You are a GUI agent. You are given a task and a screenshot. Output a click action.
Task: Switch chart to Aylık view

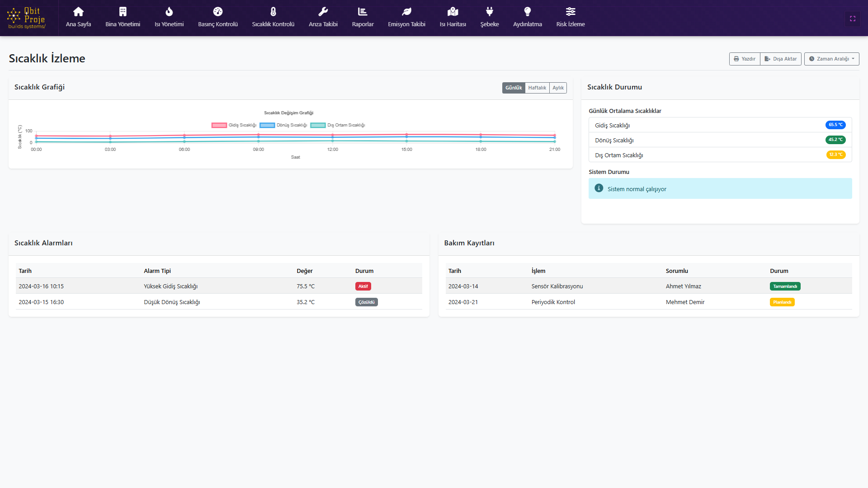(x=558, y=88)
